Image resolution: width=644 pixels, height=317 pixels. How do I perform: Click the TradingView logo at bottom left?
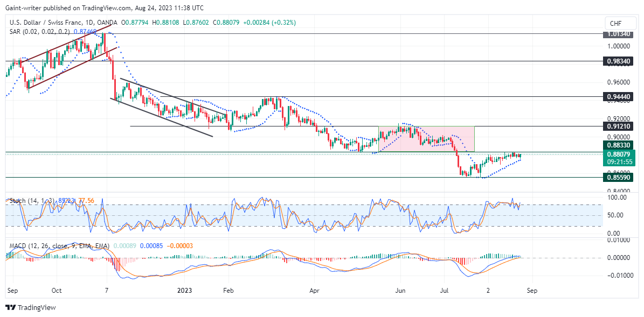[30, 307]
